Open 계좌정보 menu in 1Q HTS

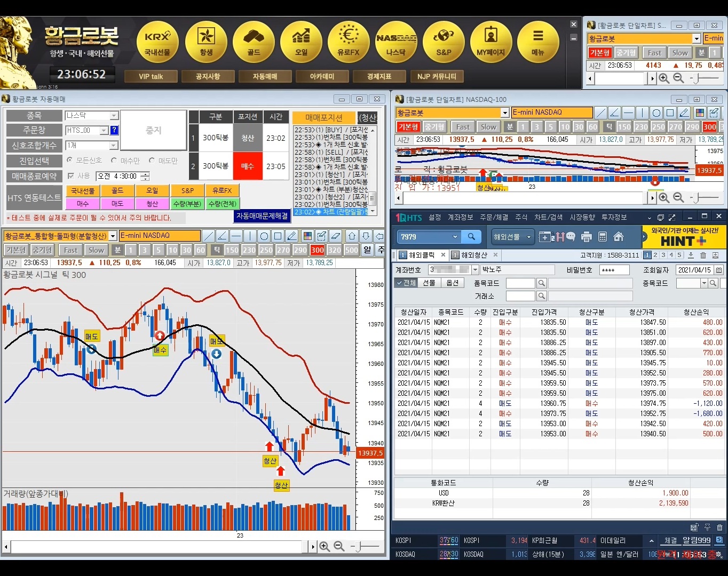[x=460, y=217]
